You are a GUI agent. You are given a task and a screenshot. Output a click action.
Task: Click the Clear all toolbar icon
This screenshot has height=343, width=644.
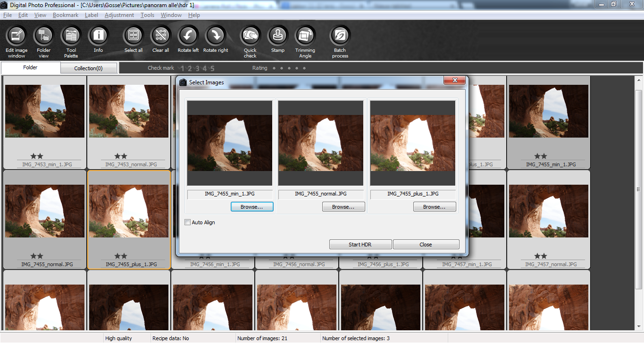tap(161, 36)
